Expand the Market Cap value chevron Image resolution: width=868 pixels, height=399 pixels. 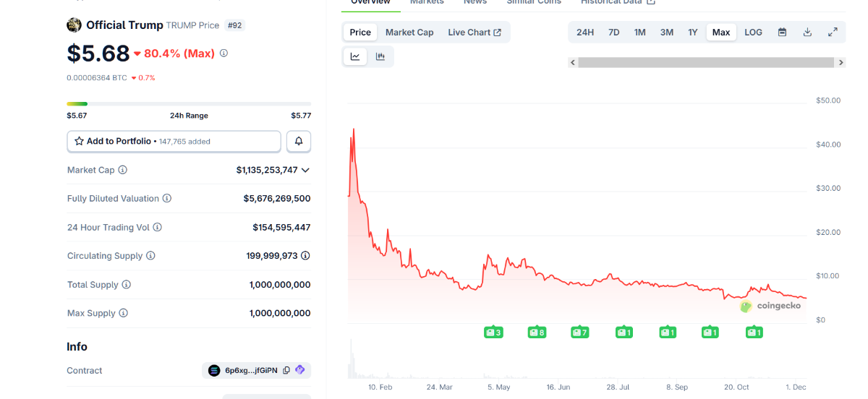click(305, 170)
